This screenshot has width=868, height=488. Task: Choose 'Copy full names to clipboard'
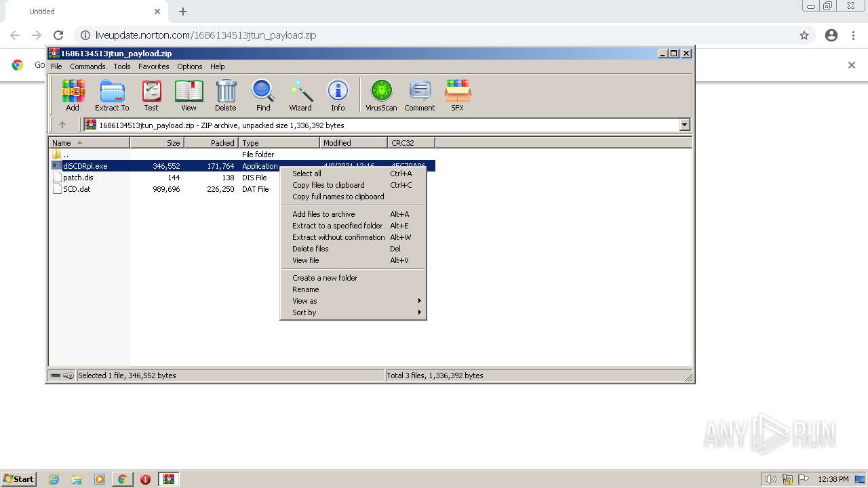pyautogui.click(x=353, y=197)
